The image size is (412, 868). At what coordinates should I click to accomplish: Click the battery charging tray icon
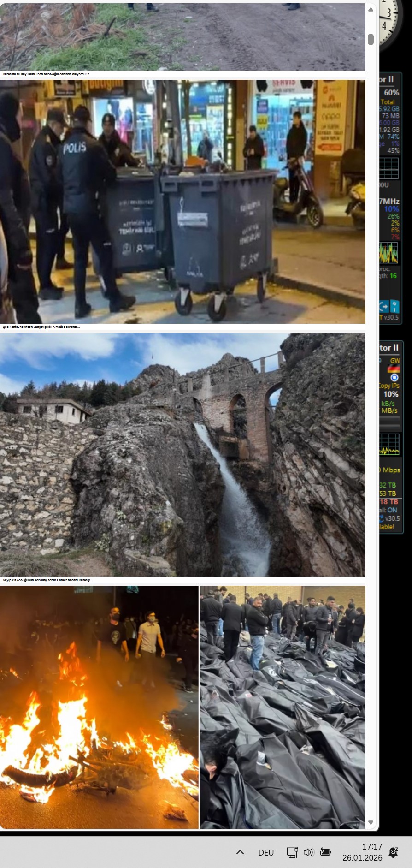(x=325, y=852)
